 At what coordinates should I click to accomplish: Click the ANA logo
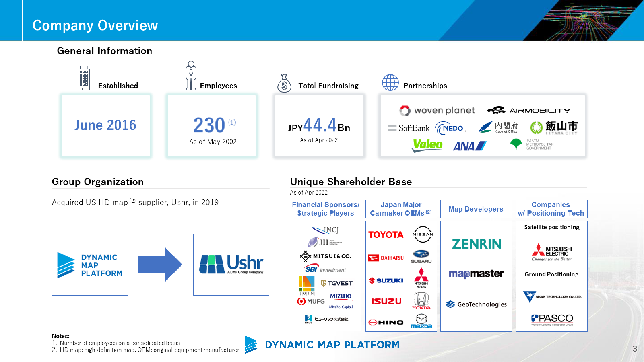469,146
